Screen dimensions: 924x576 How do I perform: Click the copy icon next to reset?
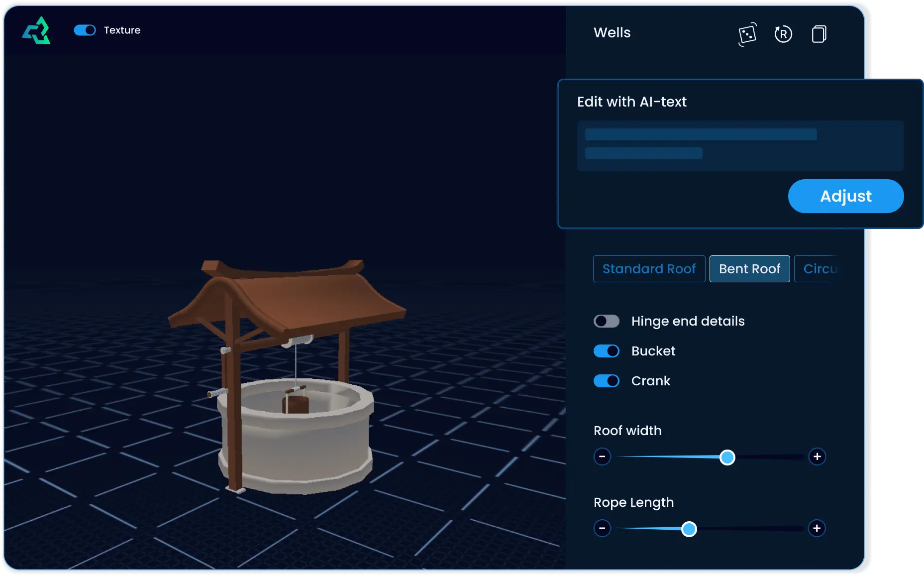point(819,34)
